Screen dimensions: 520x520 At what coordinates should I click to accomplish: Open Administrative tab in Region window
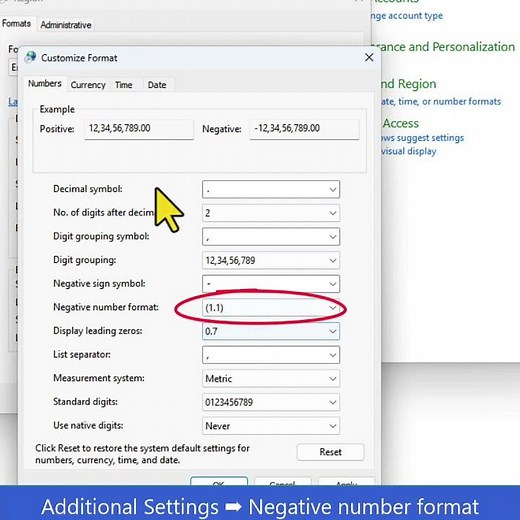[x=66, y=25]
